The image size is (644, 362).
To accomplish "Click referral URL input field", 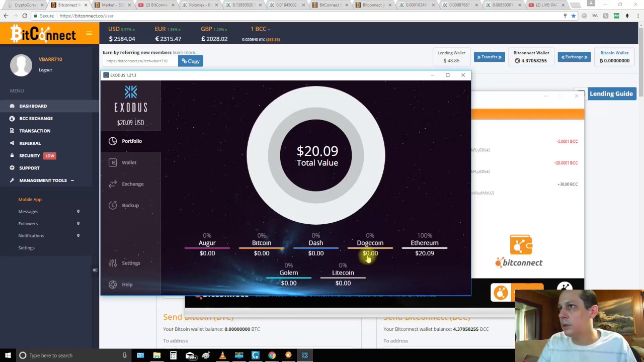I will 140,61.
